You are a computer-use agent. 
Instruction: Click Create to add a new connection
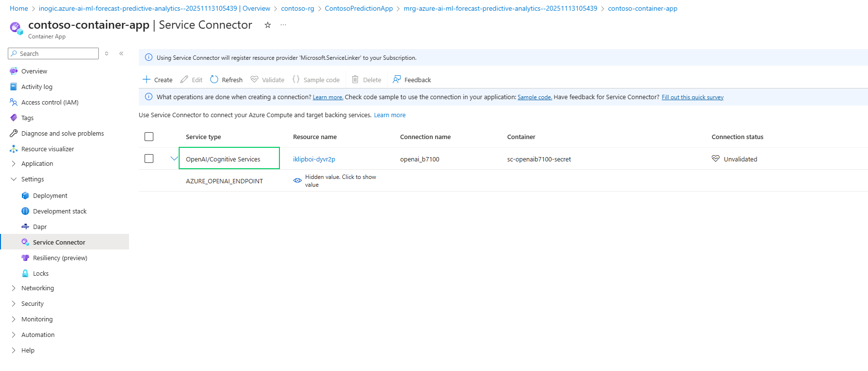coord(157,80)
